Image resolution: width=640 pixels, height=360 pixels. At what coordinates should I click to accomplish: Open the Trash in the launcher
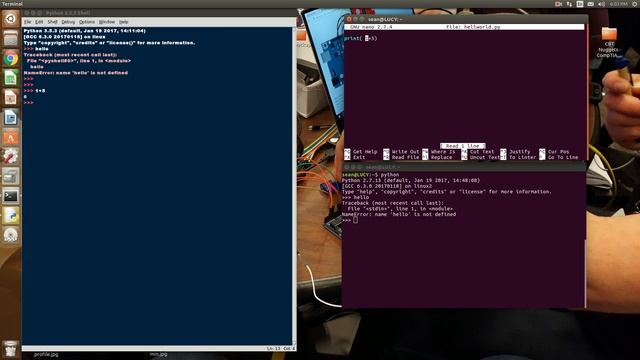(x=11, y=349)
